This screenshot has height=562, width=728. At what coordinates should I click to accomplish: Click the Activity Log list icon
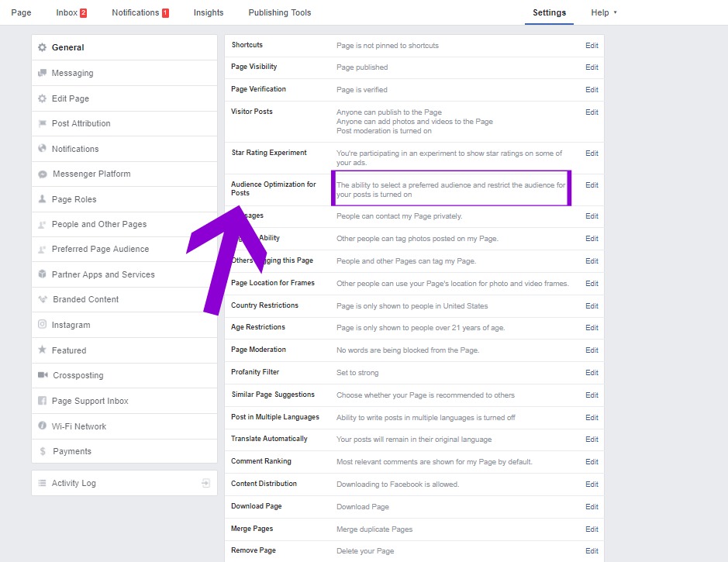(x=42, y=483)
